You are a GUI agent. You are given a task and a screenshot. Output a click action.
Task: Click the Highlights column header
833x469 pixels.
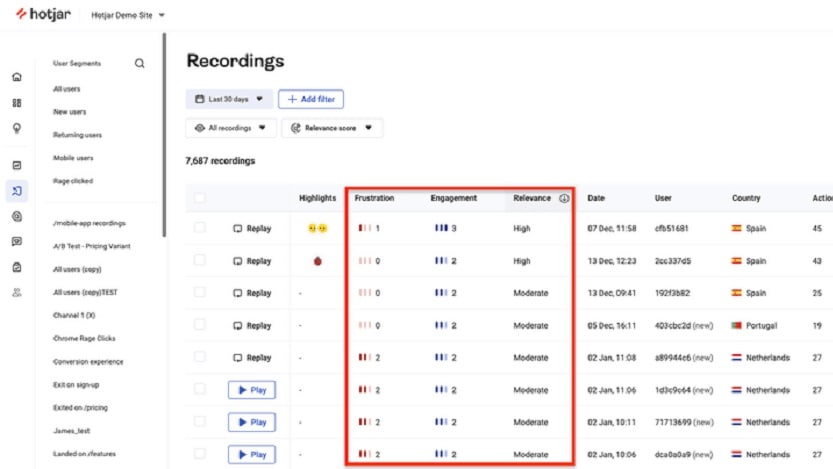pyautogui.click(x=318, y=198)
